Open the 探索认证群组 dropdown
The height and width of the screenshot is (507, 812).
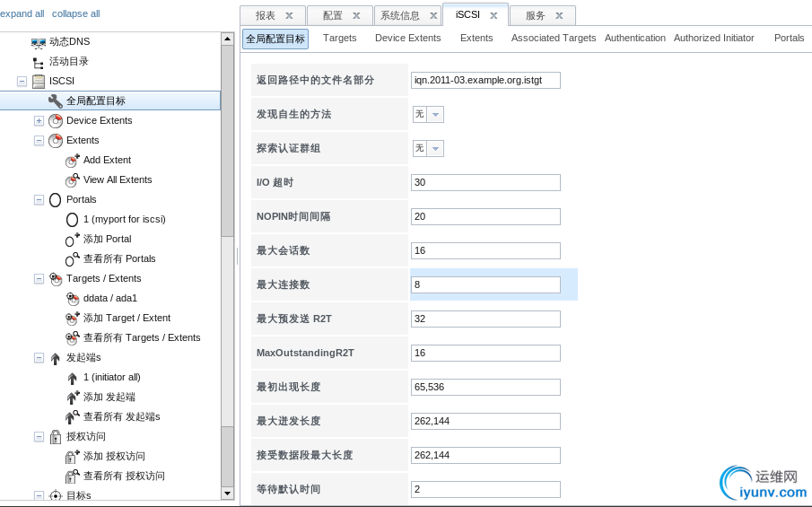[435, 148]
